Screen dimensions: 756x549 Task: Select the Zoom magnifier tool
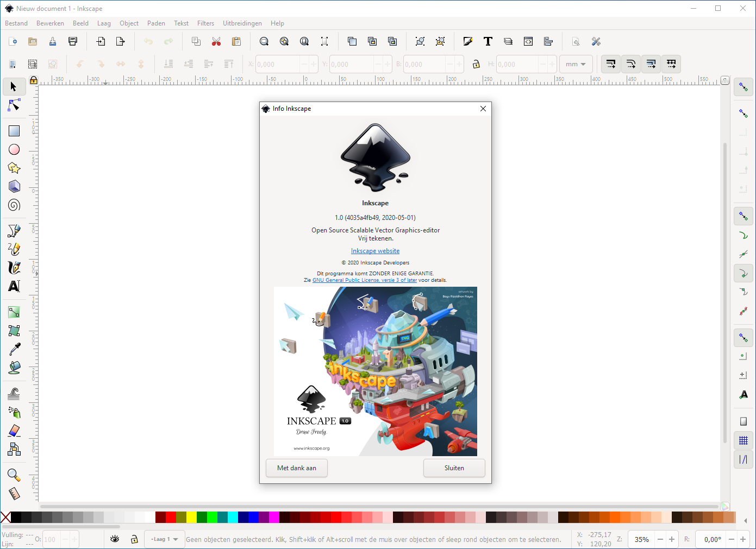pos(14,475)
